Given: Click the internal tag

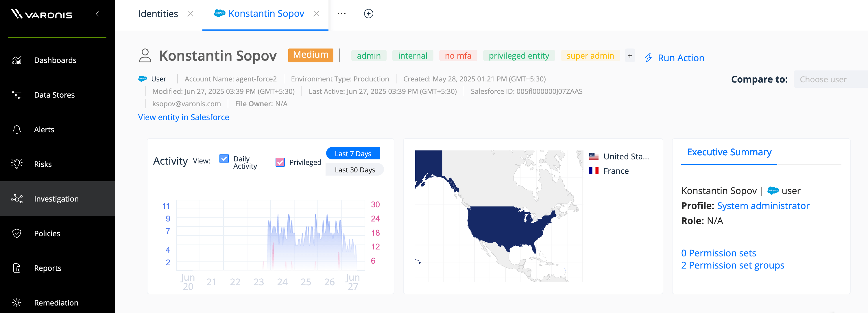Looking at the screenshot, I should [413, 55].
